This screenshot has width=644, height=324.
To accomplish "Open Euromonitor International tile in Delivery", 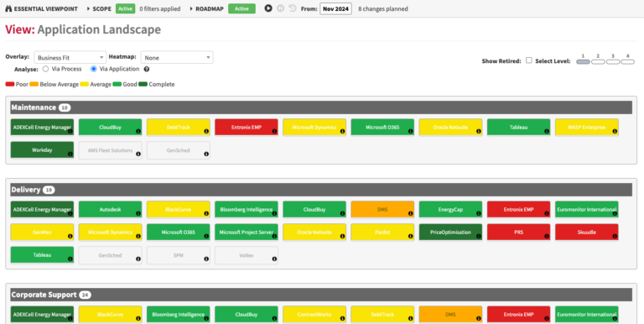I will point(586,209).
